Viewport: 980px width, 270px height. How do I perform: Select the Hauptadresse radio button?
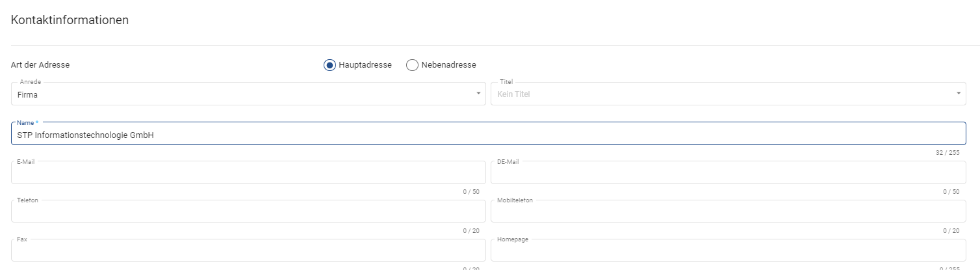(330, 65)
